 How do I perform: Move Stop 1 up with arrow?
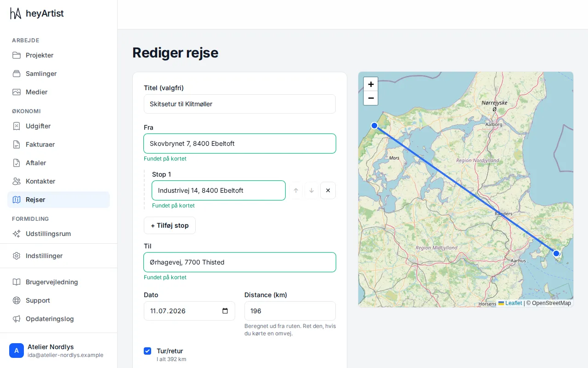click(x=296, y=190)
